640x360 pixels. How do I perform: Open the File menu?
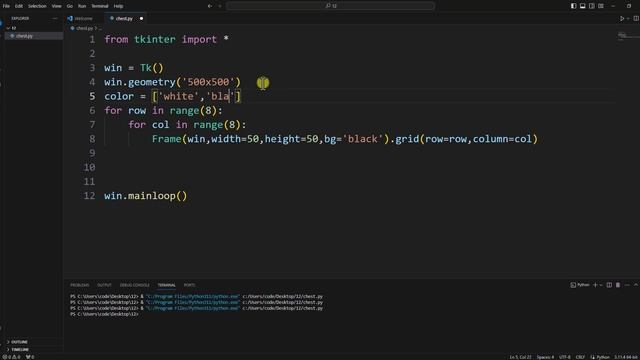click(6, 6)
